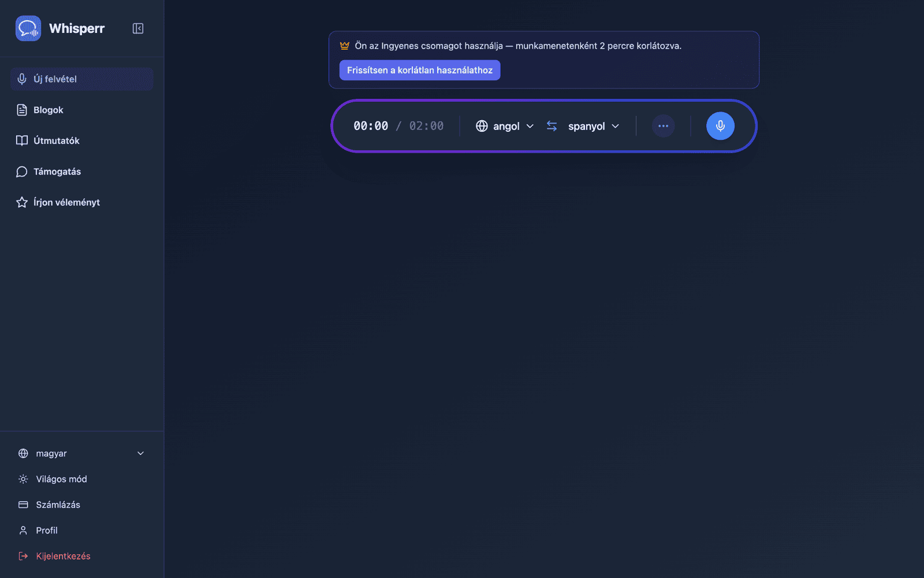
Task: Click the credit card icon beside Számlázás
Action: 23,505
